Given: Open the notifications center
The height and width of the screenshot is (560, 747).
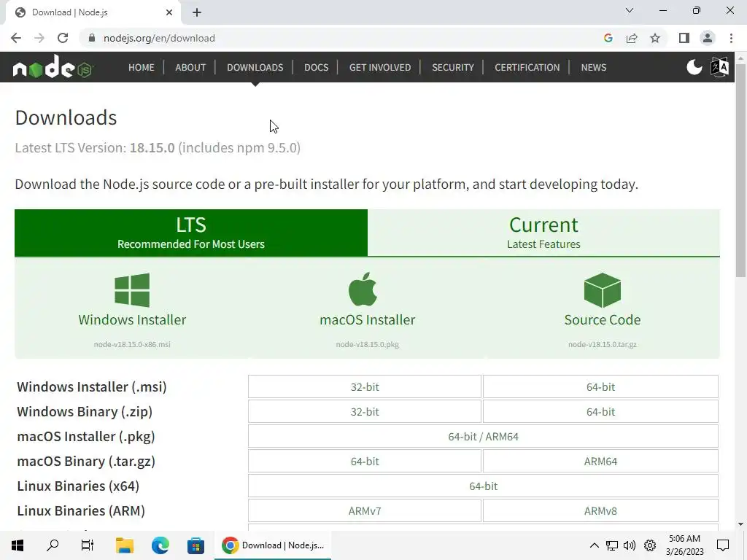Looking at the screenshot, I should 723,545.
